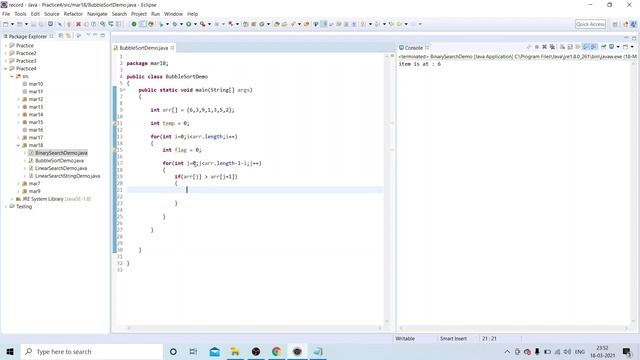Click the Run green play toolbar icon
Image resolution: width=640 pixels, height=360 pixels.
pos(189,24)
